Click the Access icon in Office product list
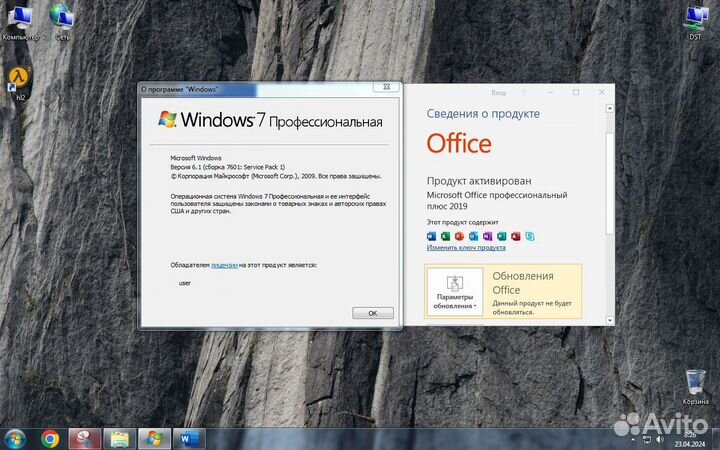Viewport: 720px width, 450px height. coord(516,236)
